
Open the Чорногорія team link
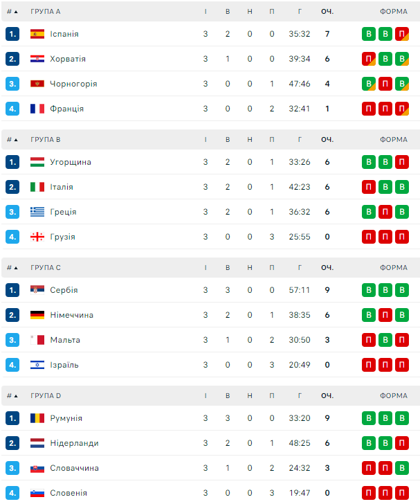(x=73, y=84)
